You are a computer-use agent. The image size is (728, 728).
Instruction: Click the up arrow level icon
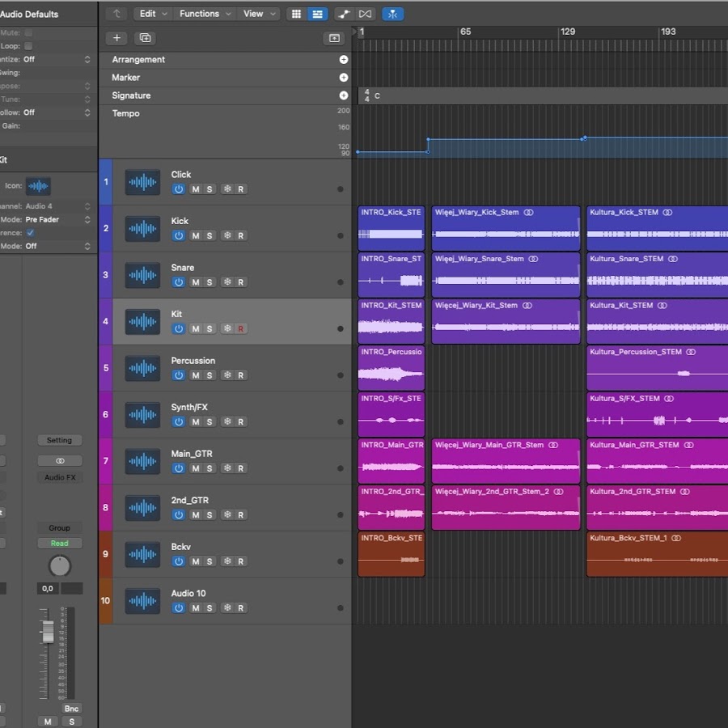pyautogui.click(x=116, y=14)
